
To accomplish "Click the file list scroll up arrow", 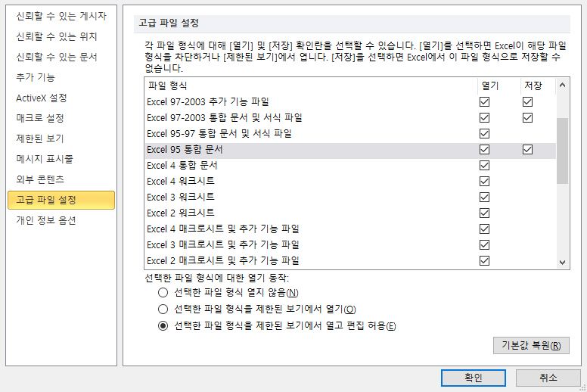I will tap(562, 86).
